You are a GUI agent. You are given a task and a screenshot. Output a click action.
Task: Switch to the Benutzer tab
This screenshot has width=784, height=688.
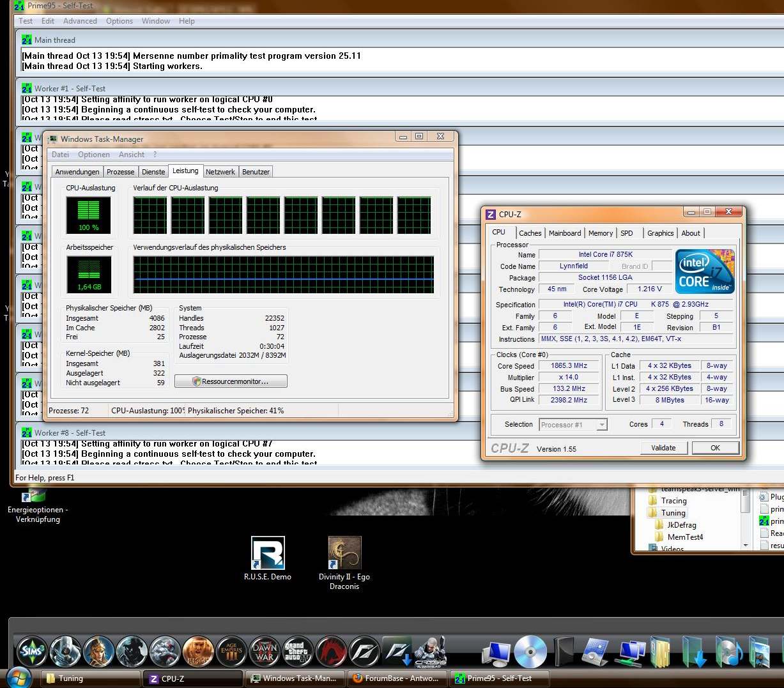point(256,172)
